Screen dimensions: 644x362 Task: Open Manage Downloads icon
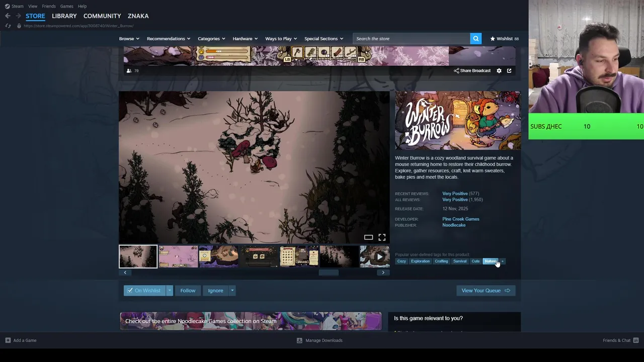tap(299, 340)
